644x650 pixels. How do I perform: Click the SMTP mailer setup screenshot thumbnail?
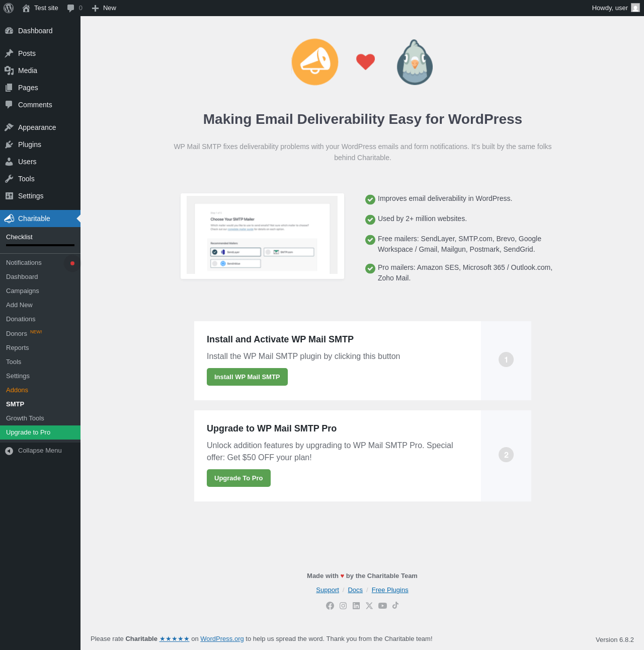tap(262, 236)
